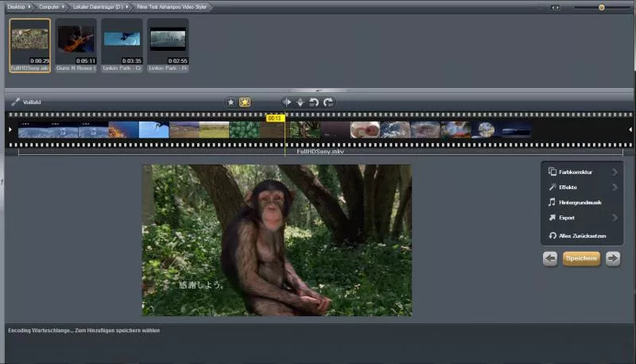Click the yellow-green field frame in filmstrip
This screenshot has width=636, height=364.
point(214,130)
